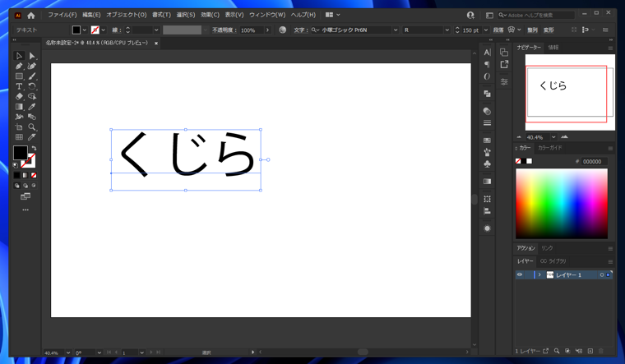Image resolution: width=625 pixels, height=364 pixels.
Task: Select the Puppet Warp tool
Action: point(19,117)
